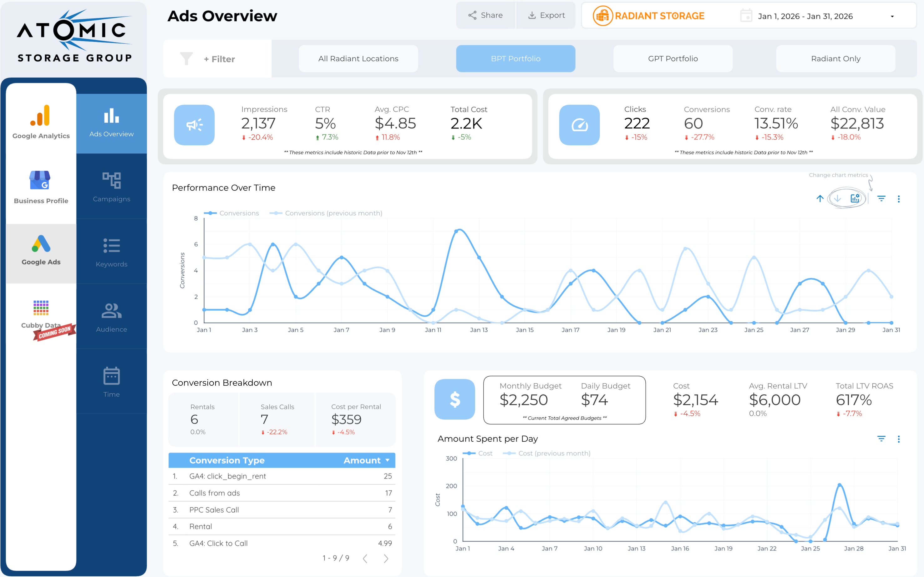Select the Radiant Only filter option

[835, 59]
